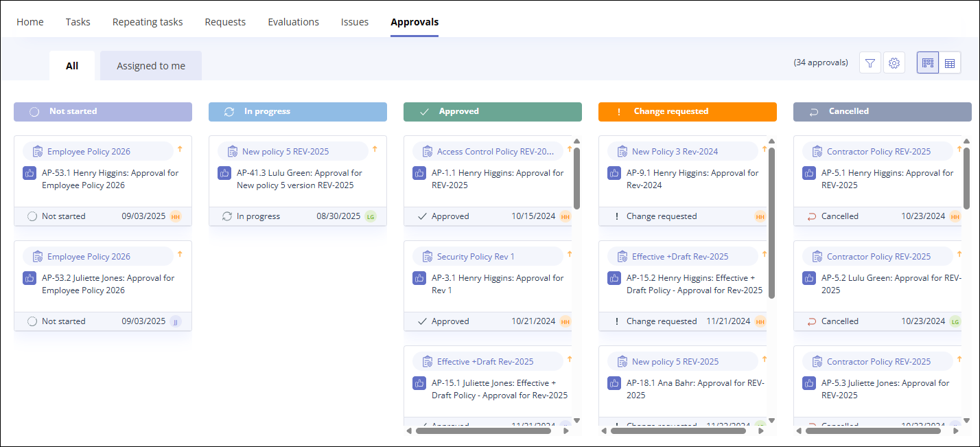This screenshot has width=980, height=447.
Task: Switch to table grid view
Action: pyautogui.click(x=950, y=63)
